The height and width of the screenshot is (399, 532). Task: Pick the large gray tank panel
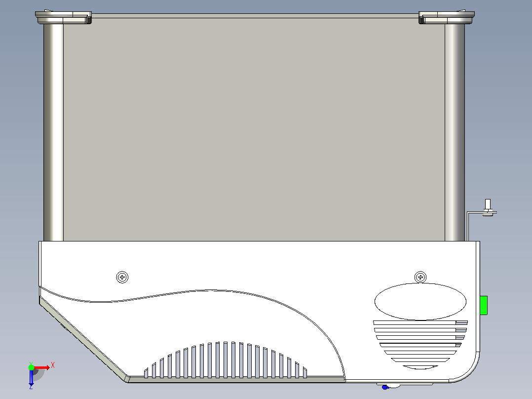254,129
